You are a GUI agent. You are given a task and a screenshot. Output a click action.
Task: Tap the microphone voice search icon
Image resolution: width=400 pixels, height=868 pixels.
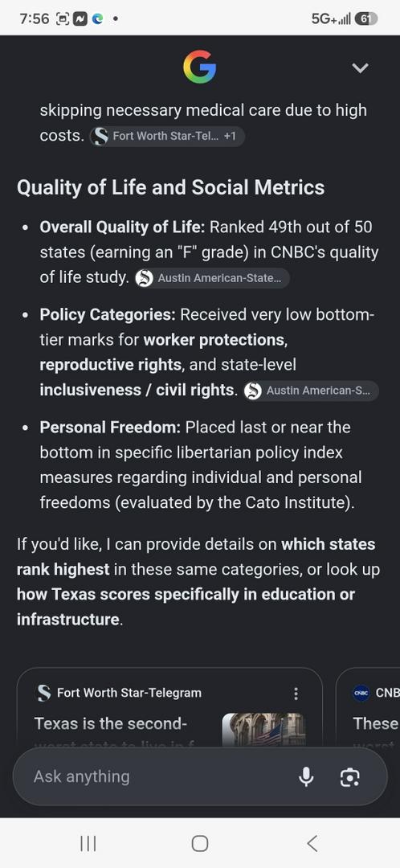click(306, 776)
